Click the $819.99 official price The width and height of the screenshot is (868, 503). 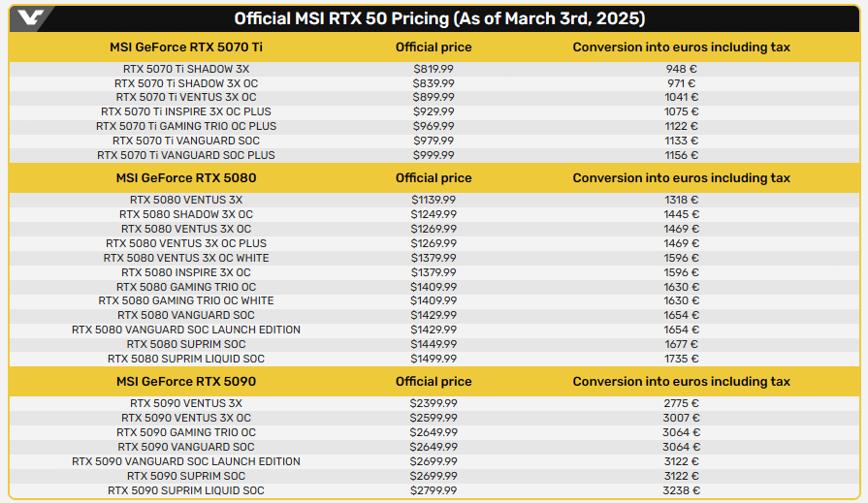click(434, 69)
